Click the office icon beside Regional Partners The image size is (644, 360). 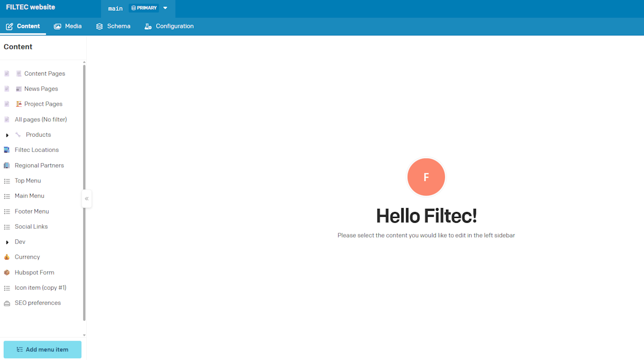(7, 165)
